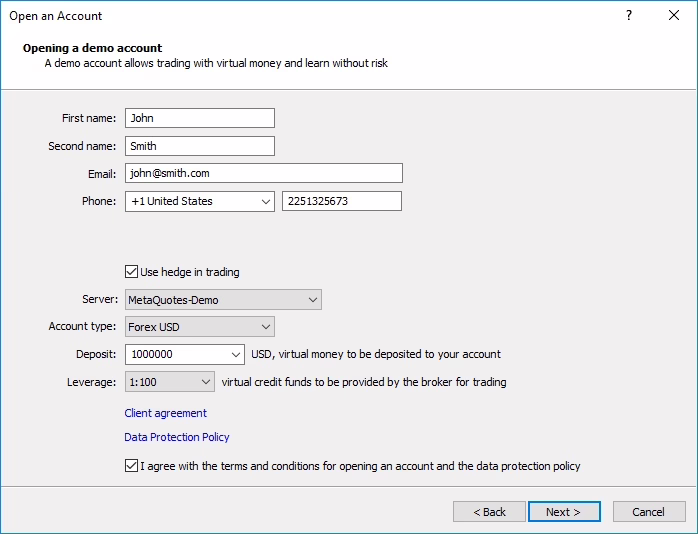Click the First name input field
Image resolution: width=698 pixels, height=534 pixels.
[x=199, y=118]
